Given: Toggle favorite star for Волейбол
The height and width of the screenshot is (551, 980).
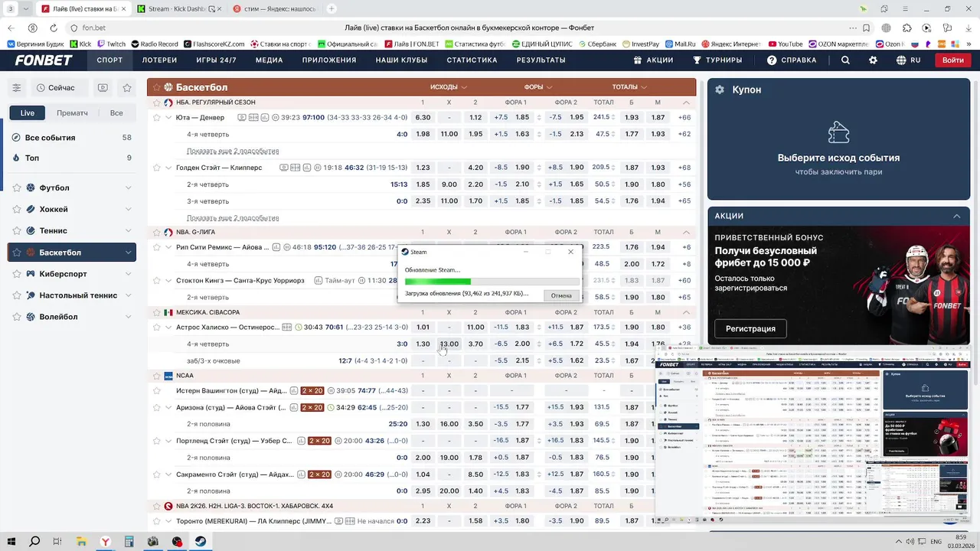Looking at the screenshot, I should tap(17, 317).
